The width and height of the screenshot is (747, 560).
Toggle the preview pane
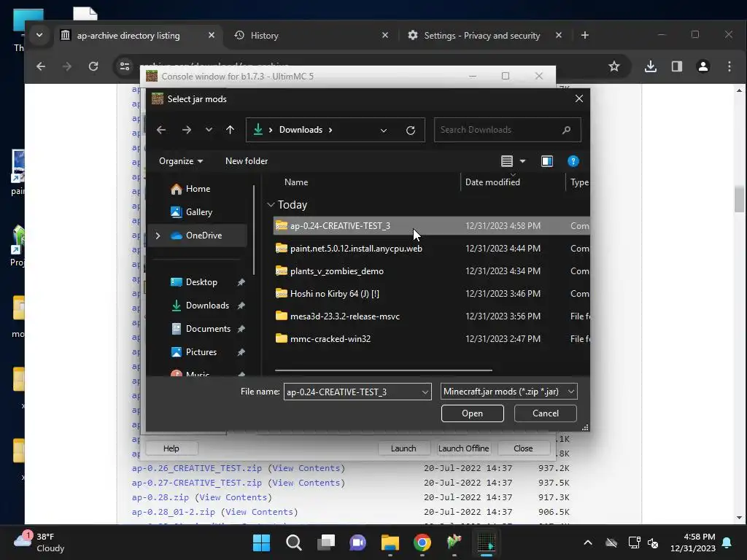pyautogui.click(x=547, y=161)
